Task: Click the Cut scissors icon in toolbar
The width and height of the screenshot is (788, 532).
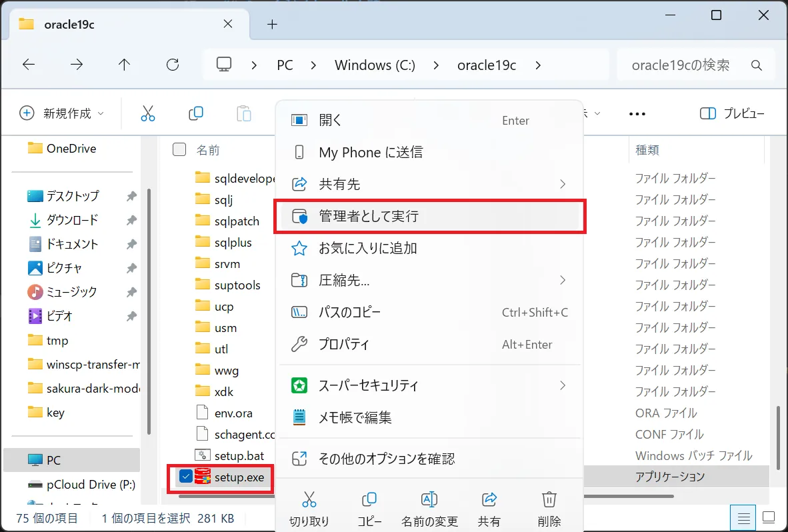Action: pos(148,113)
